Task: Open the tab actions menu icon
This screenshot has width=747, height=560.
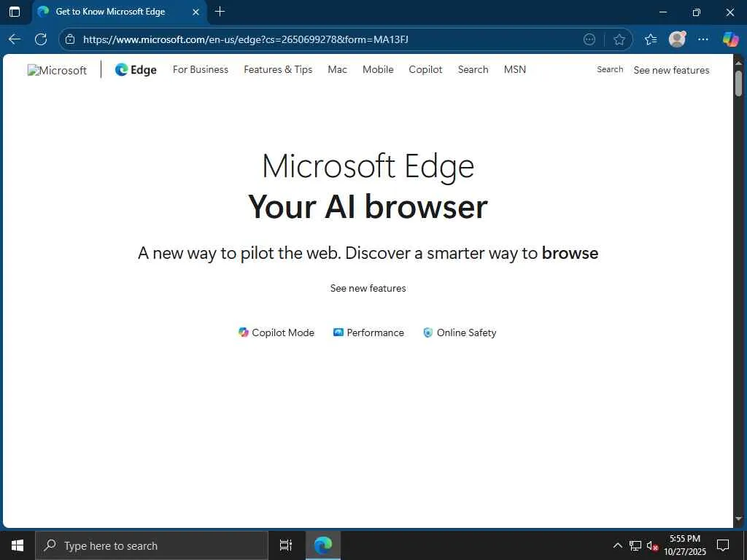Action: click(15, 12)
